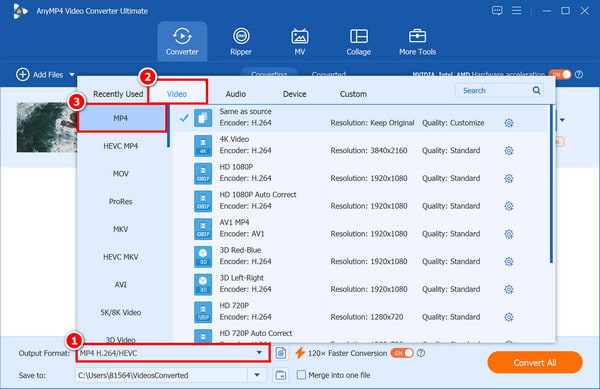Choose HD 720P Auto Correct profile
Viewport: 600px width, 389px height.
pyautogui.click(x=360, y=335)
